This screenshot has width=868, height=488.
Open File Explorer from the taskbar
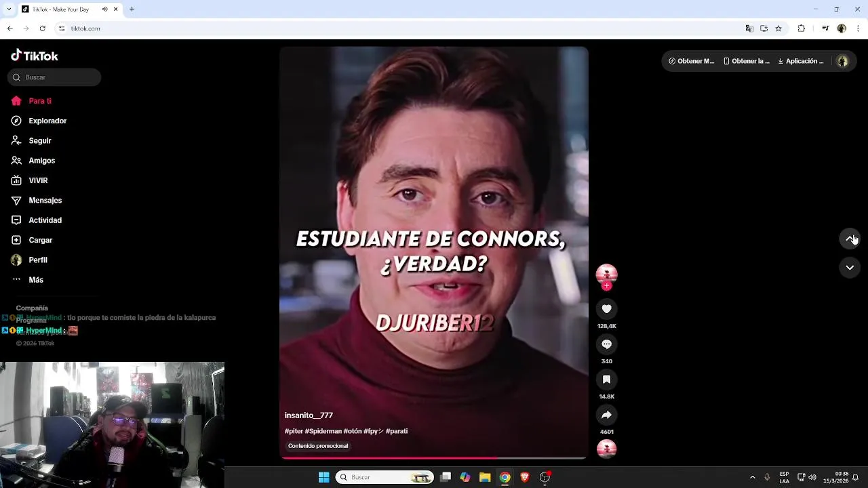pos(485,477)
